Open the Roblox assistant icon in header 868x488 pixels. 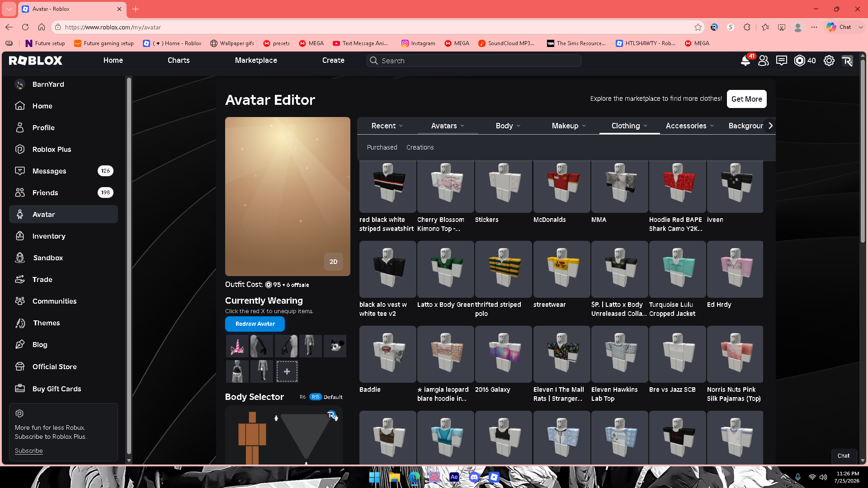click(847, 61)
